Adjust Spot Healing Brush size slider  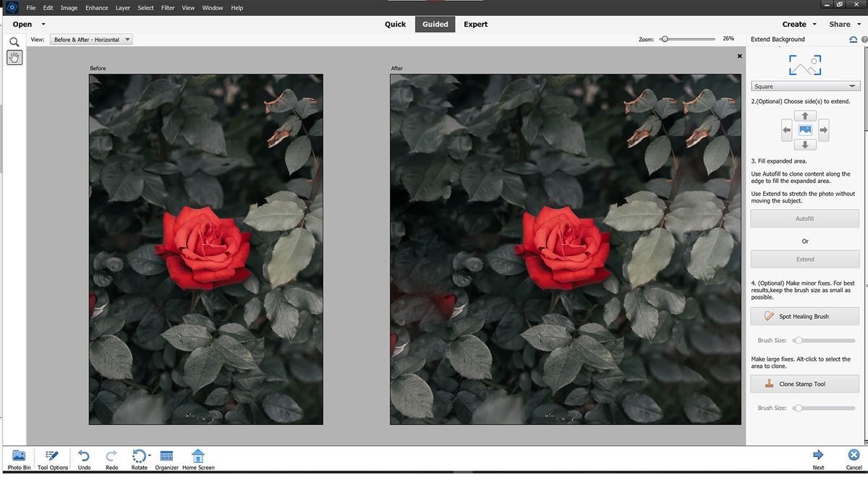click(824, 340)
